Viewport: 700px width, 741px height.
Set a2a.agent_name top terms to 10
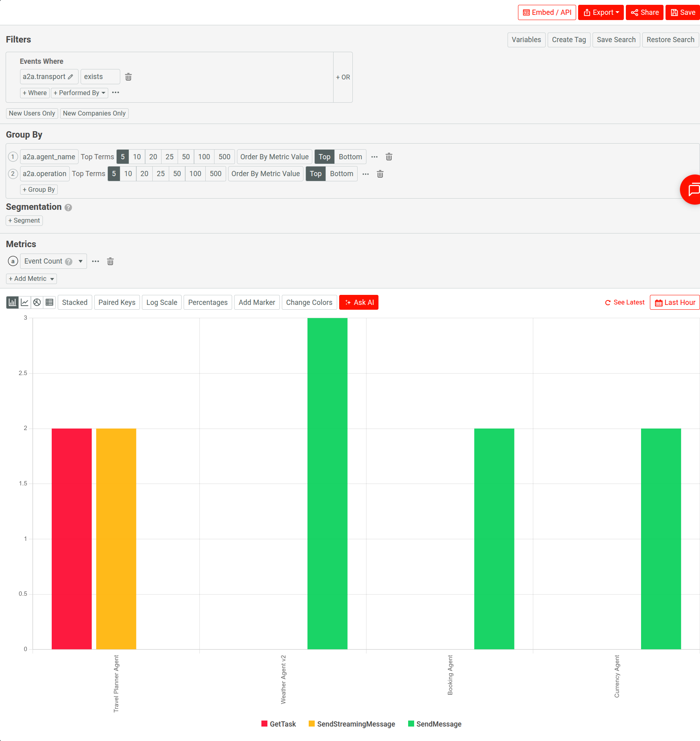[x=137, y=157]
